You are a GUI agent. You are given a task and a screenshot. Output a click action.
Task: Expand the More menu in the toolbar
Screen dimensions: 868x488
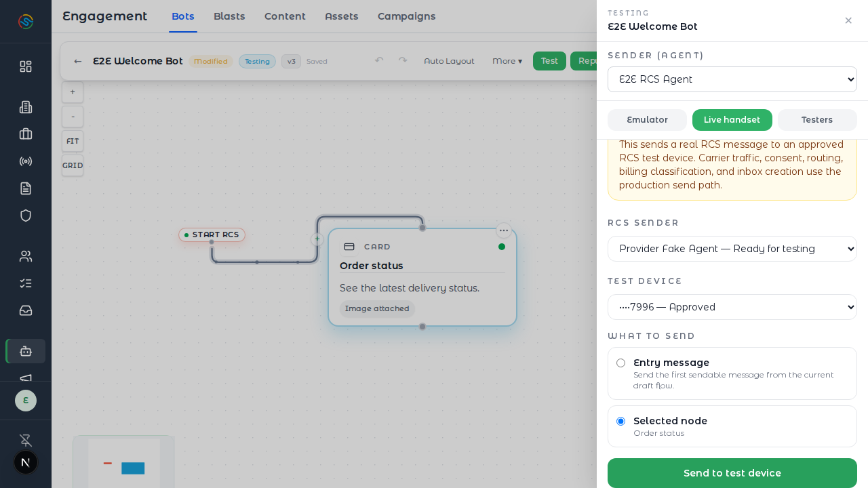(507, 61)
